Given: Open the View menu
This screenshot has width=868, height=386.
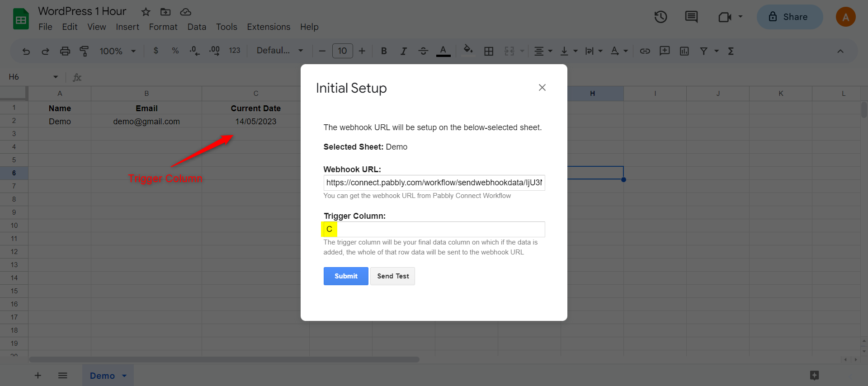Looking at the screenshot, I should click(97, 27).
